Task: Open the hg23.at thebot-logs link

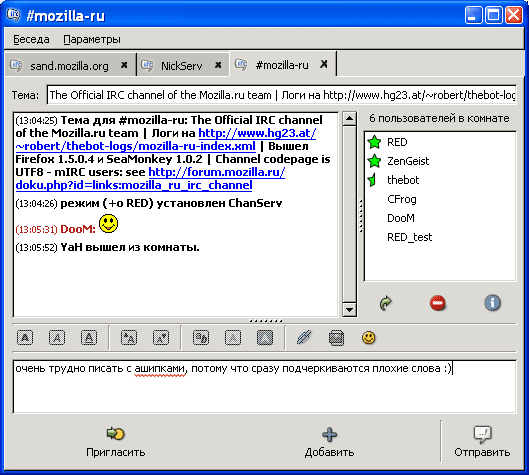Action: coord(136,146)
